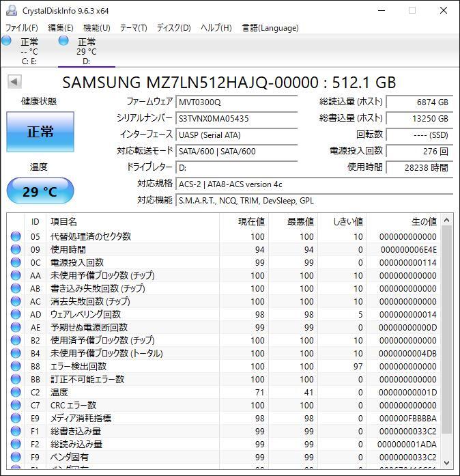Open the ファイル(F) menu
460x476 pixels.
tap(21, 28)
